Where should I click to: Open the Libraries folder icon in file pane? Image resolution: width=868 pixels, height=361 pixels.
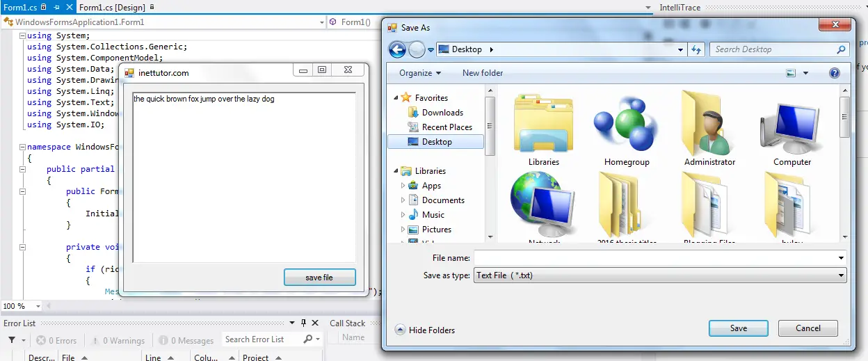[543, 124]
